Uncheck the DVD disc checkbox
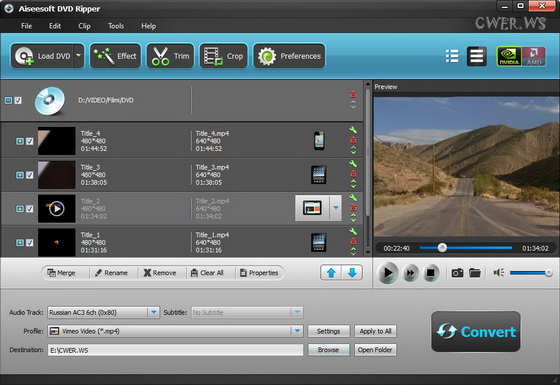560x385 pixels. [18, 101]
